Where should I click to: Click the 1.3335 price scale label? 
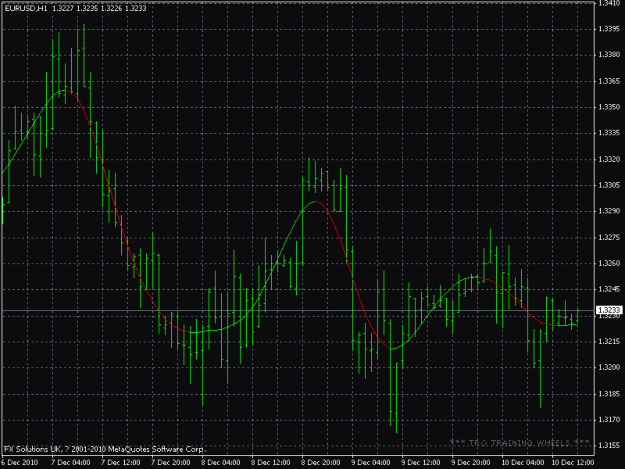coord(609,133)
